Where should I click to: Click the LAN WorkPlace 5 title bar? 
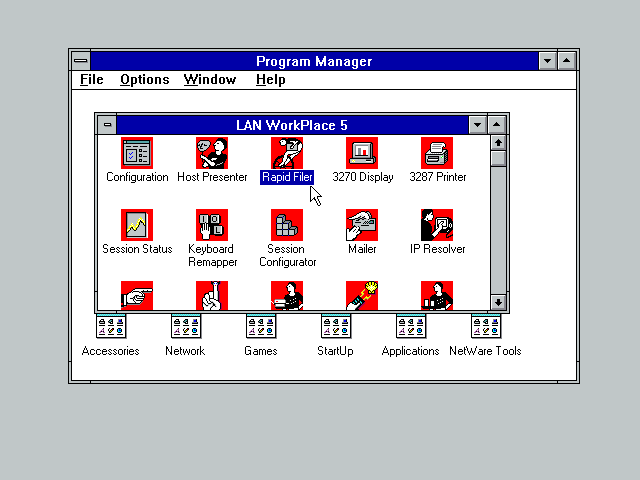click(292, 124)
